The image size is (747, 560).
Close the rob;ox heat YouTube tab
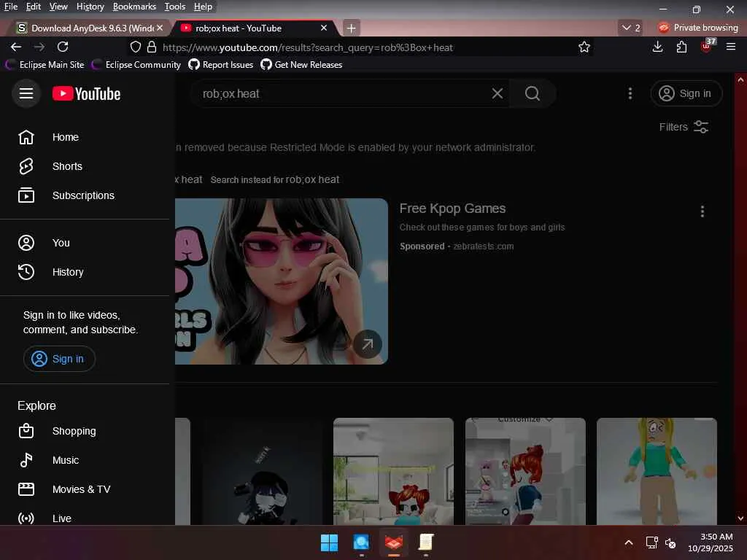324,28
